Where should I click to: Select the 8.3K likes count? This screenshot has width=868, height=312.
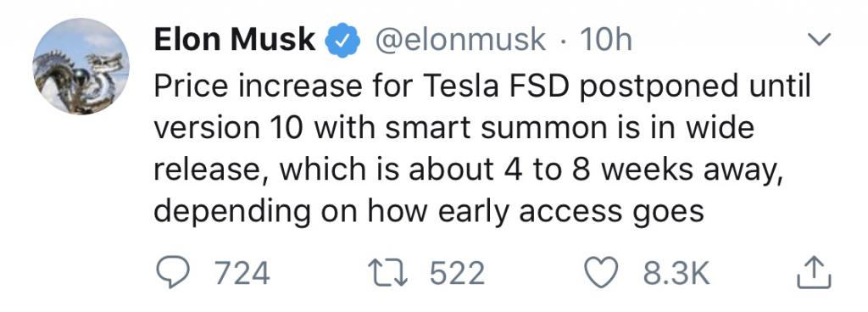coord(676,274)
